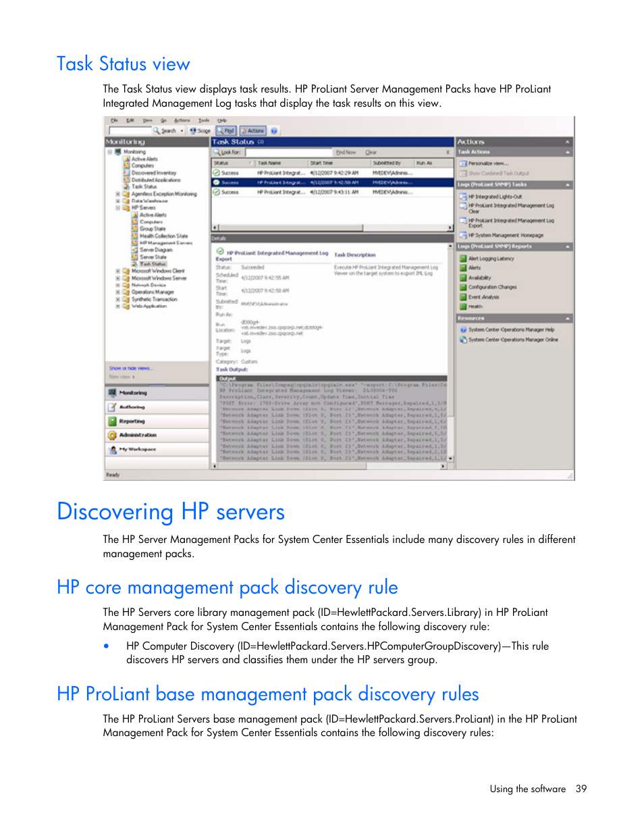The height and width of the screenshot is (834, 644).
Task: Click the Look for text field
Action: pyautogui.click(x=289, y=153)
